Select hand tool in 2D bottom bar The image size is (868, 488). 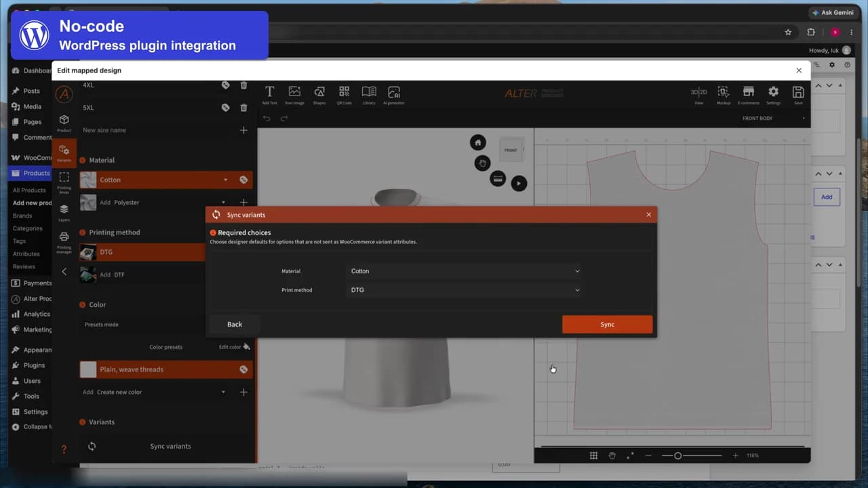coord(612,455)
